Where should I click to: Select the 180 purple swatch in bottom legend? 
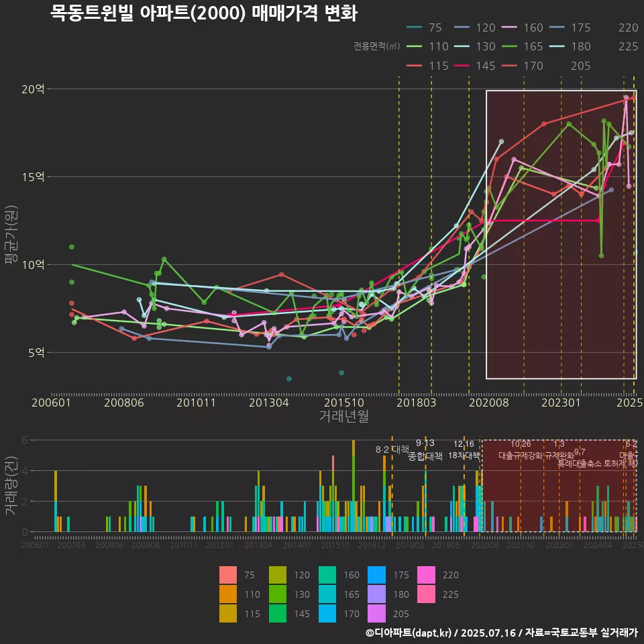click(376, 594)
